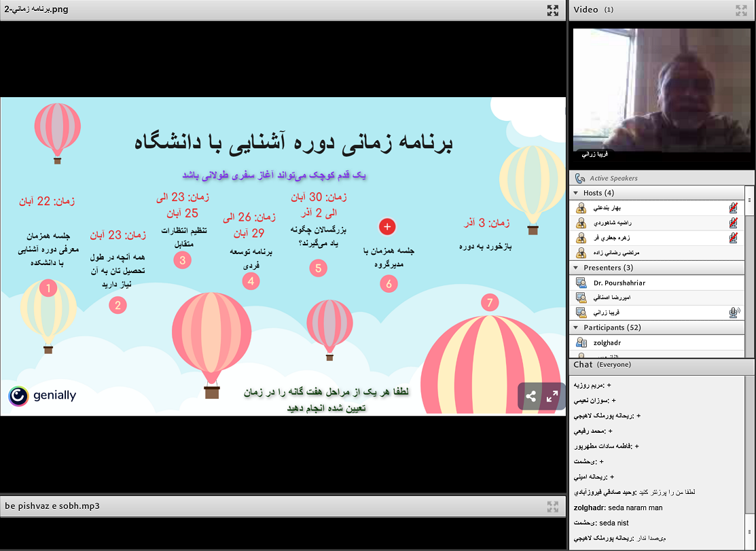Click step 7 circle on the timeline
The height and width of the screenshot is (551, 756).
pyautogui.click(x=488, y=302)
